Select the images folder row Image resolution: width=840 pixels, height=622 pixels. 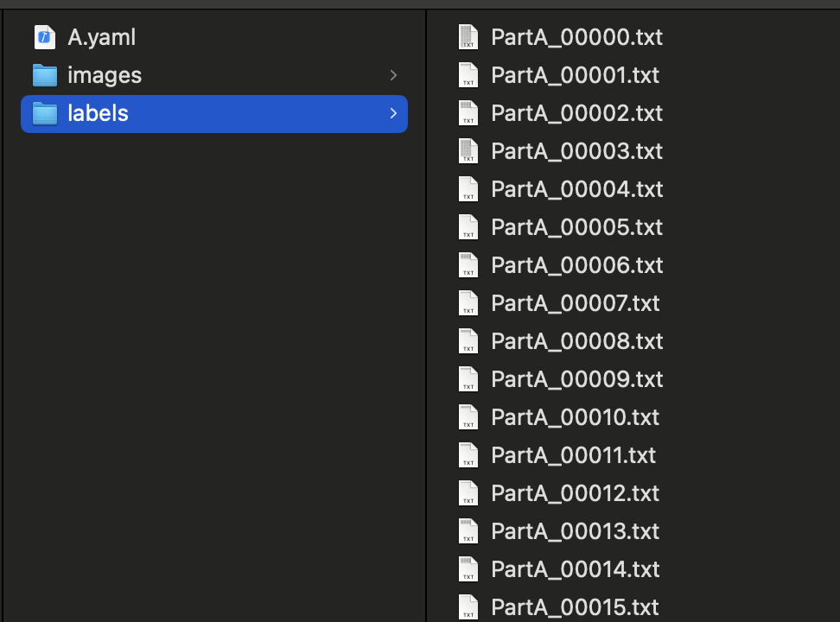[207, 75]
